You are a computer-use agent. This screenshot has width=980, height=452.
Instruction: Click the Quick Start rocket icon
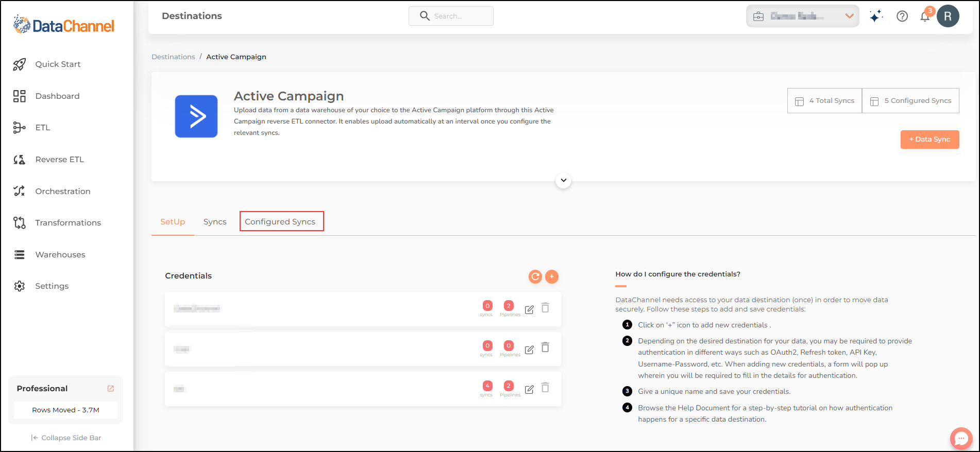click(20, 64)
